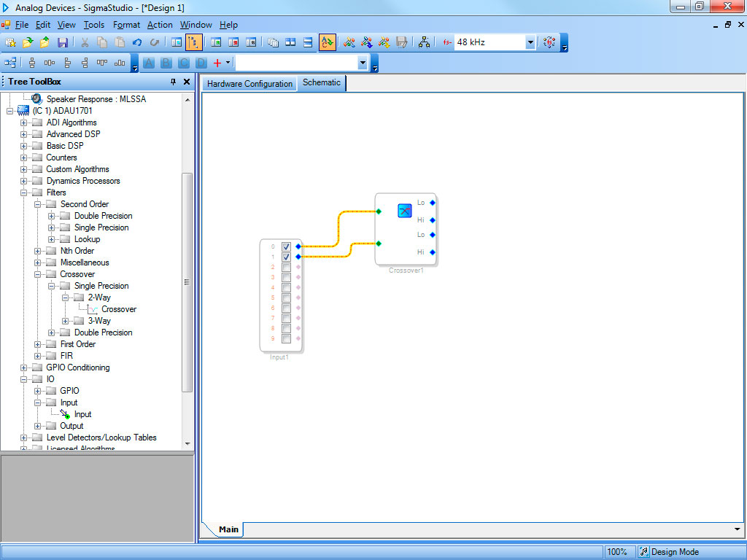Viewport: 747px width, 560px height.
Task: Uncheck input channel 0 checkbox
Action: (x=287, y=247)
